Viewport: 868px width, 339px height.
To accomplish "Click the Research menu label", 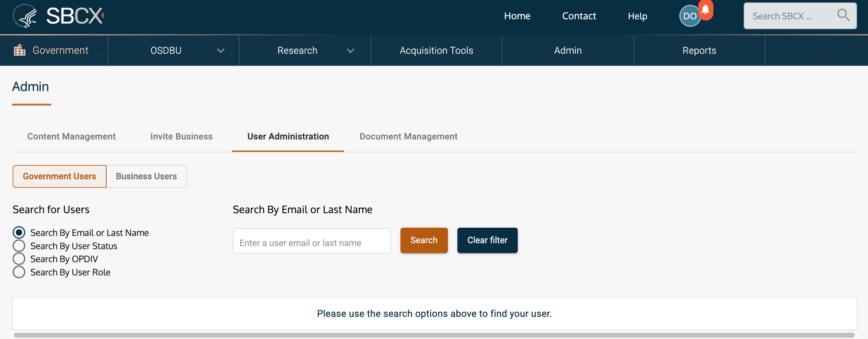I will pyautogui.click(x=297, y=51).
